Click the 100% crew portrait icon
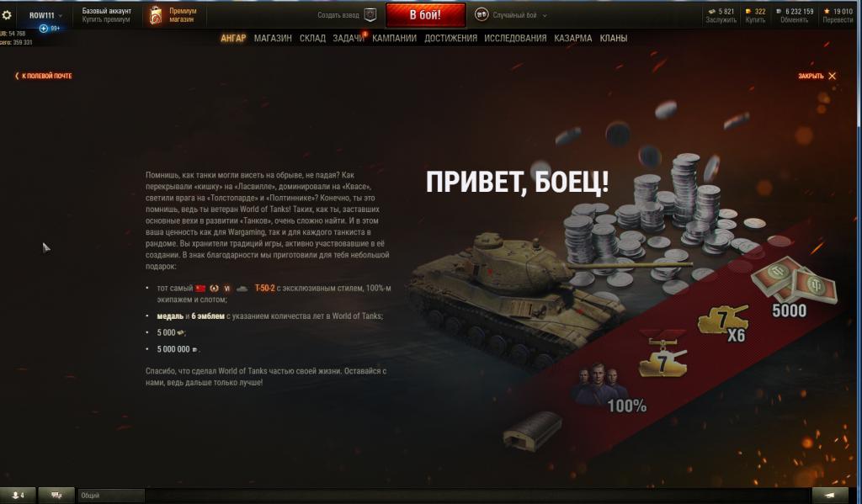Image resolution: width=862 pixels, height=504 pixels. coord(598,384)
